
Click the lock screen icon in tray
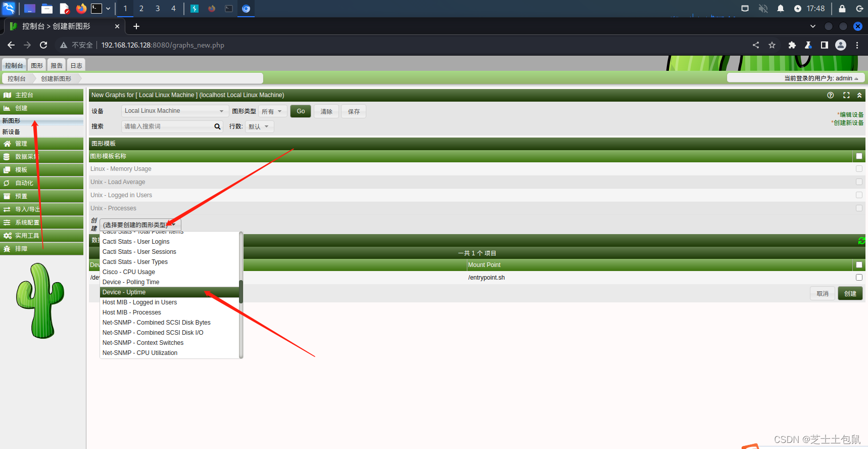842,9
